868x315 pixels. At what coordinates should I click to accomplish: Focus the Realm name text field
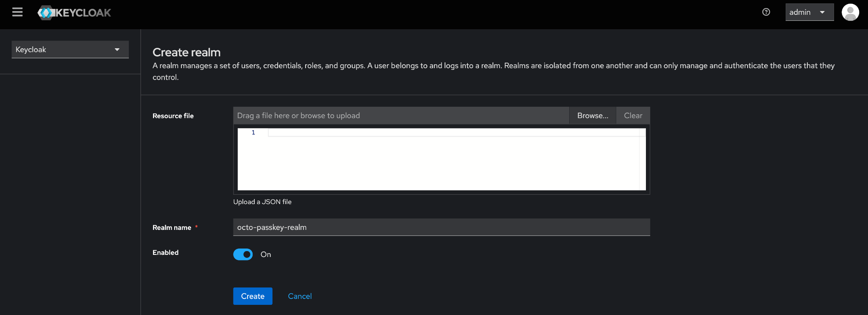(x=441, y=227)
